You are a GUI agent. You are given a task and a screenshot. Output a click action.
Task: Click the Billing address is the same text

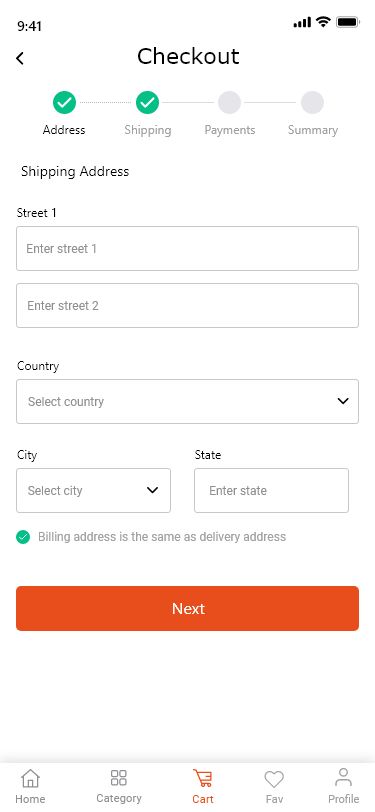[x=162, y=536]
